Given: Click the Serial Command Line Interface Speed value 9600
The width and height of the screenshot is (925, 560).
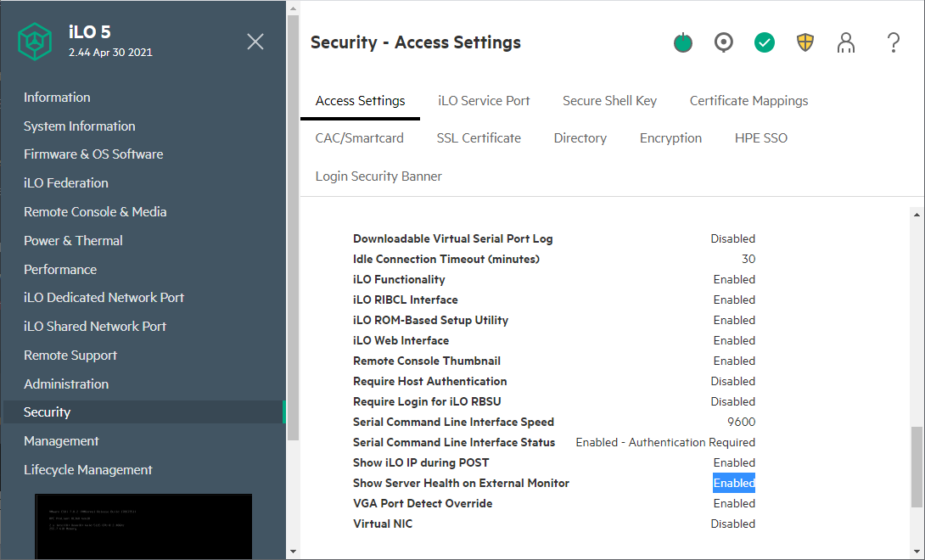Looking at the screenshot, I should [741, 422].
